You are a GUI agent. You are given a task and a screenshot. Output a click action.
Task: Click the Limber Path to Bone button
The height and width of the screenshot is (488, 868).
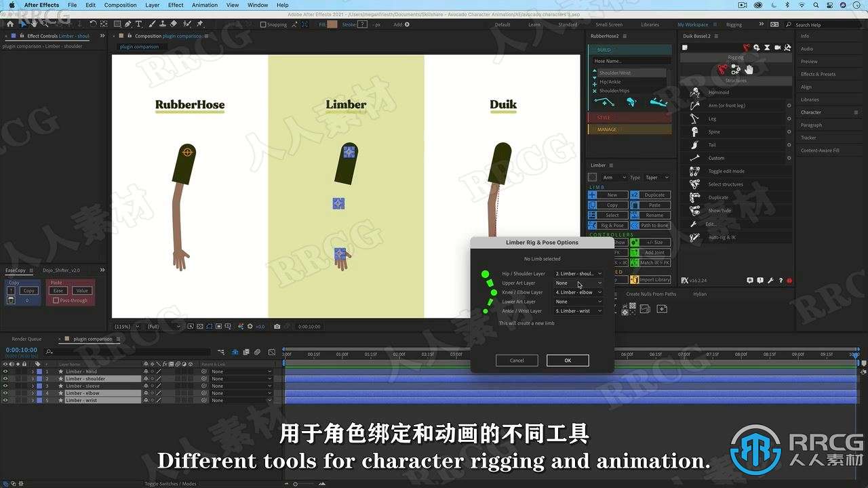[x=650, y=225]
